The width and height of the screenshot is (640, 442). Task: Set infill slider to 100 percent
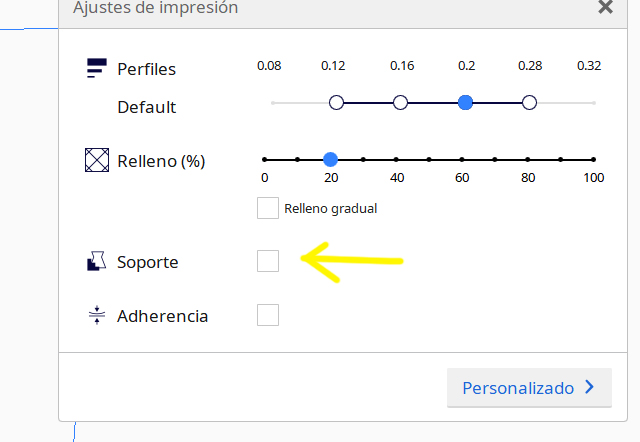point(594,159)
